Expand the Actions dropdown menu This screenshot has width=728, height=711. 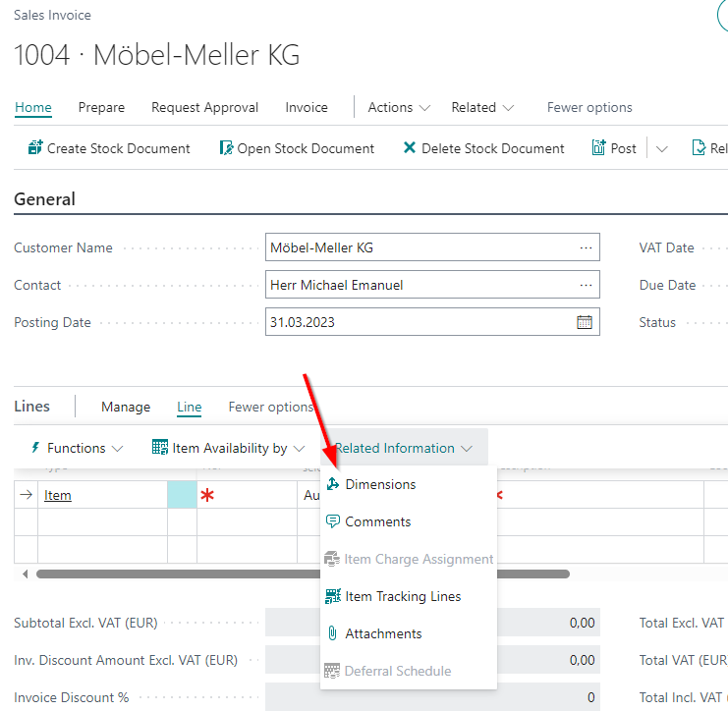tap(399, 107)
